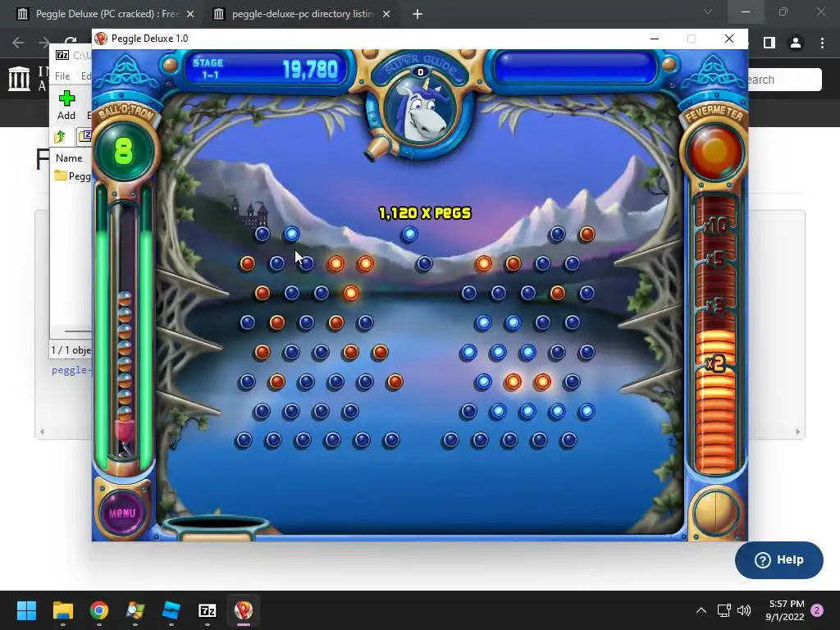Click the Chrome tab search chevron

pos(708,11)
